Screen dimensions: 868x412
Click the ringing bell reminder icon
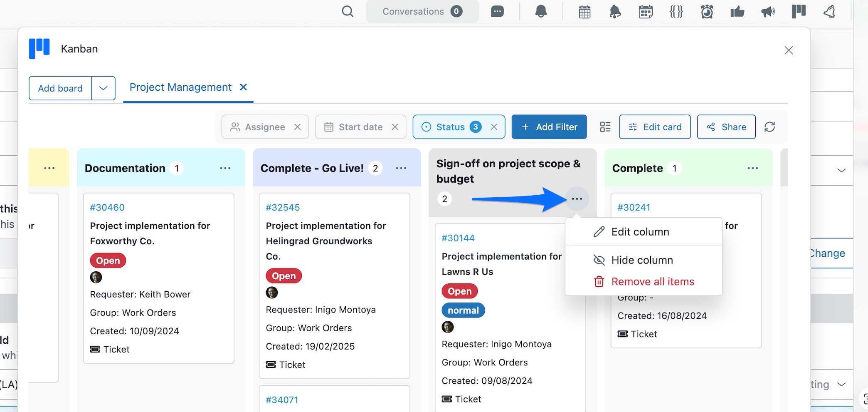coord(615,12)
